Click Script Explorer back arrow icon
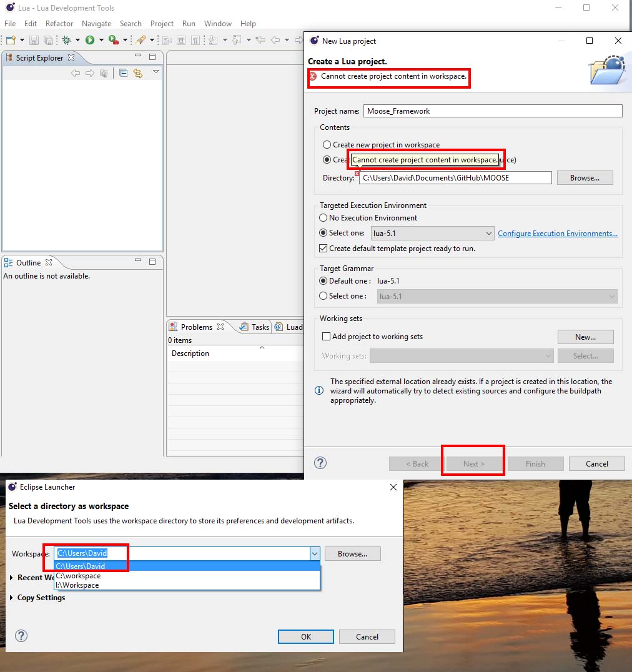632x672 pixels. pos(76,73)
